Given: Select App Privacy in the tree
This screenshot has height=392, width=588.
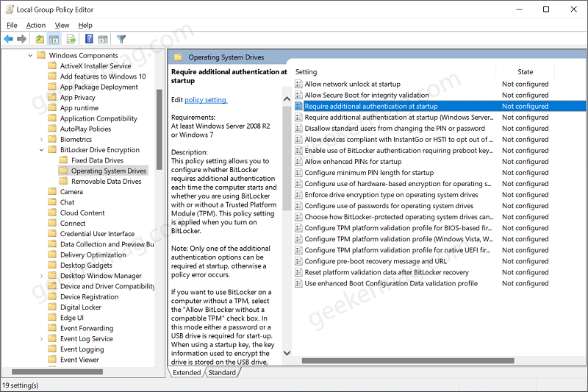Looking at the screenshot, I should tap(78, 97).
